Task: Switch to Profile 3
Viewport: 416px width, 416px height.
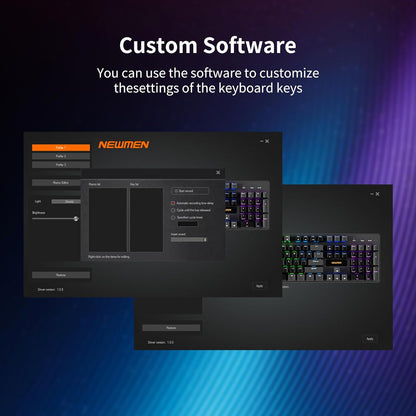Action: pos(61,165)
